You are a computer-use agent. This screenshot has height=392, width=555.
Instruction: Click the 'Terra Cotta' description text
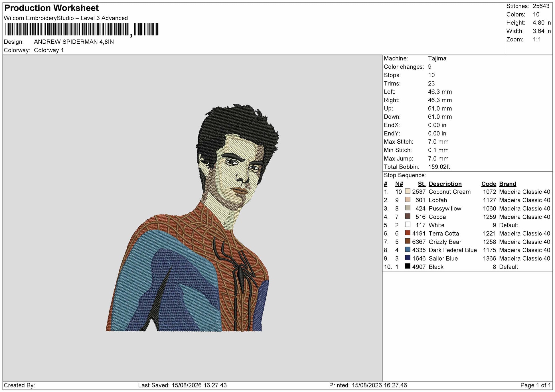point(444,233)
